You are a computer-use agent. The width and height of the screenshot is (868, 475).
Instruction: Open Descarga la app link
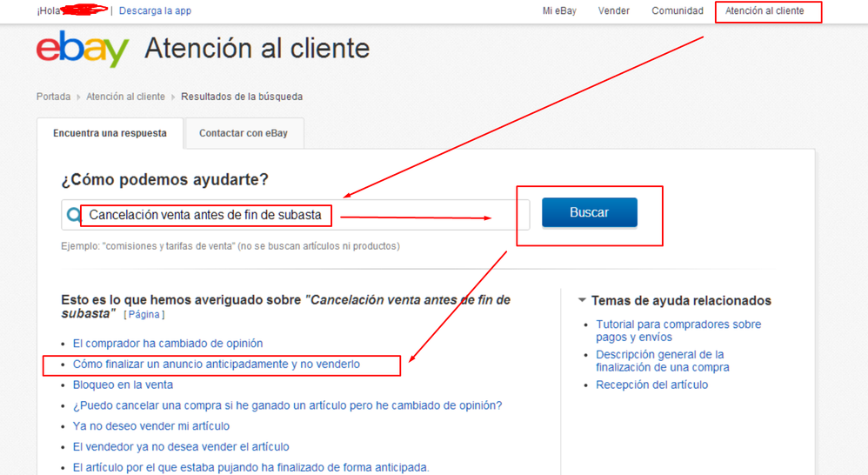[155, 10]
